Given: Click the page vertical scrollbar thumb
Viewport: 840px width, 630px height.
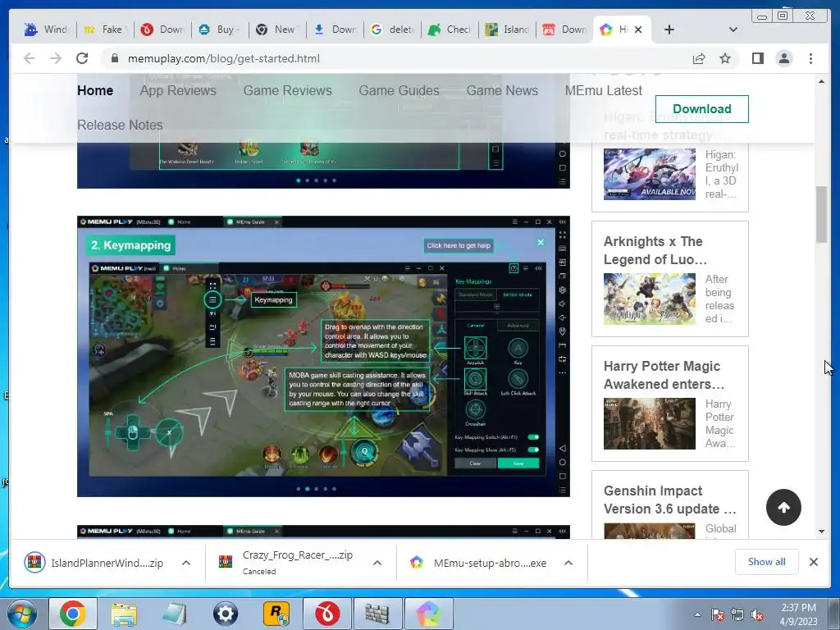Looking at the screenshot, I should 821,214.
